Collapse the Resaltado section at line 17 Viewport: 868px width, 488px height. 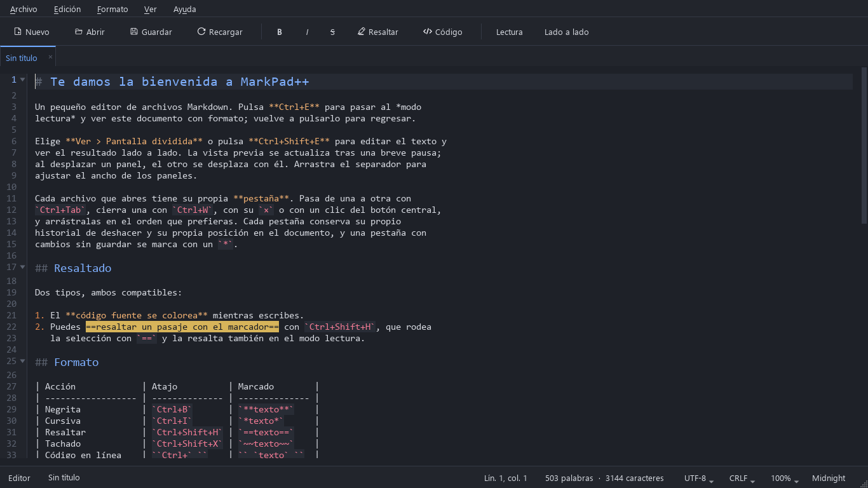coord(23,267)
